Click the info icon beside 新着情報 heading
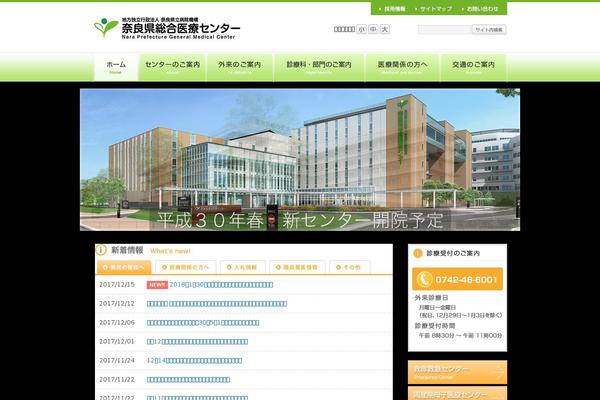This screenshot has width=600, height=400. tap(101, 250)
